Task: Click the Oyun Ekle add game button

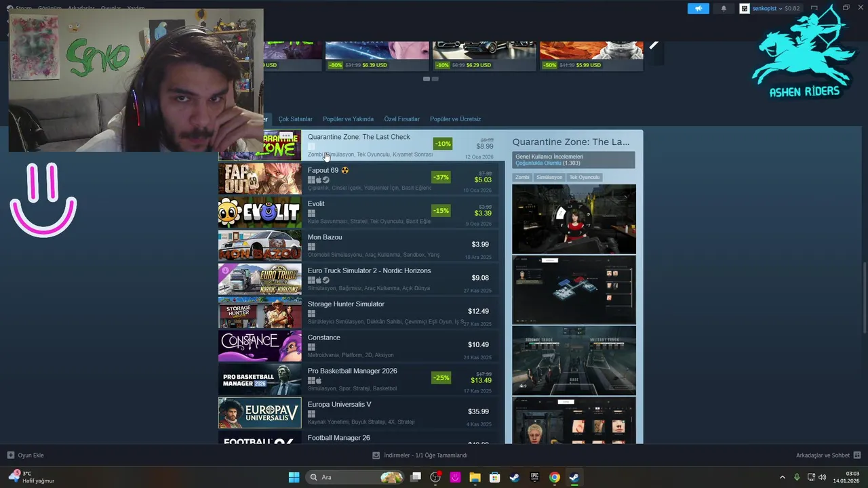Action: (26, 455)
